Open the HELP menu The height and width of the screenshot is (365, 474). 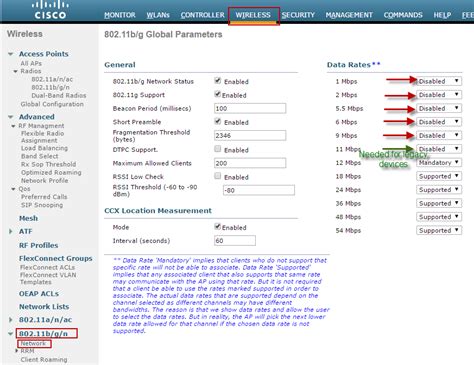[x=442, y=15]
